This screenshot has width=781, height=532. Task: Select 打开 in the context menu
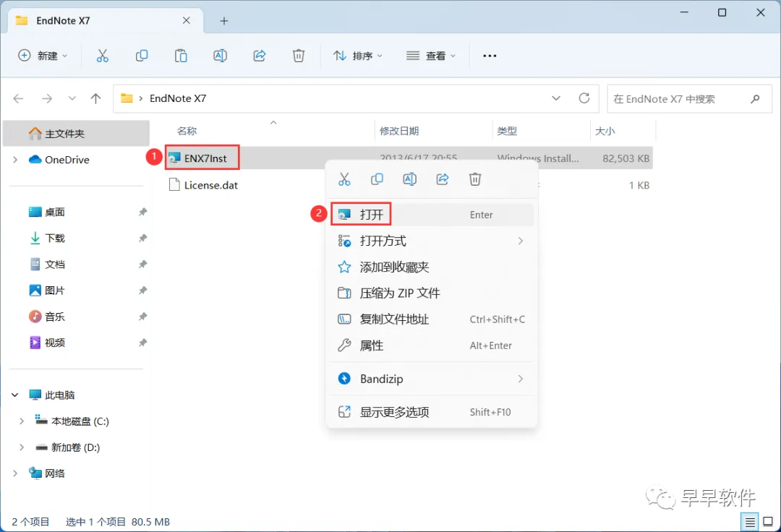click(x=431, y=215)
